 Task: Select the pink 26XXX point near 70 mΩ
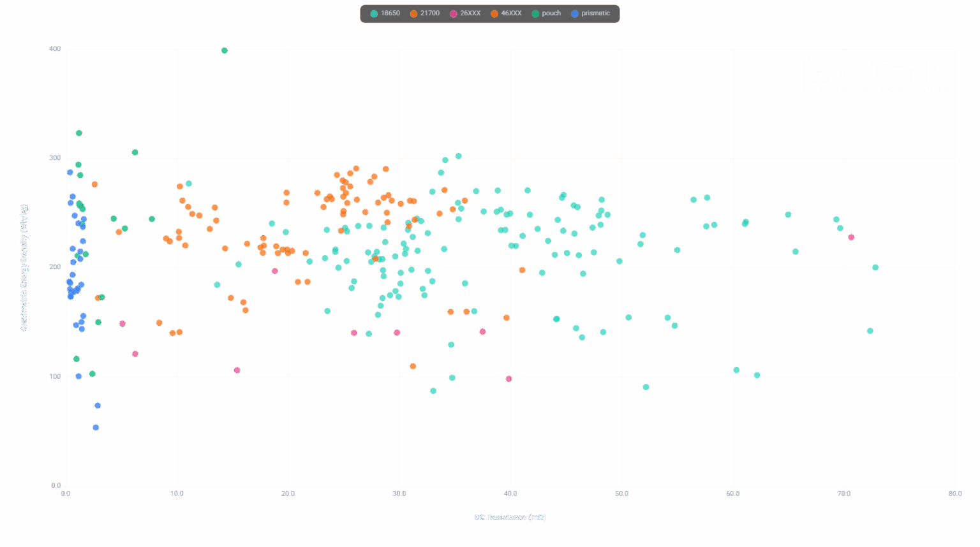click(851, 237)
